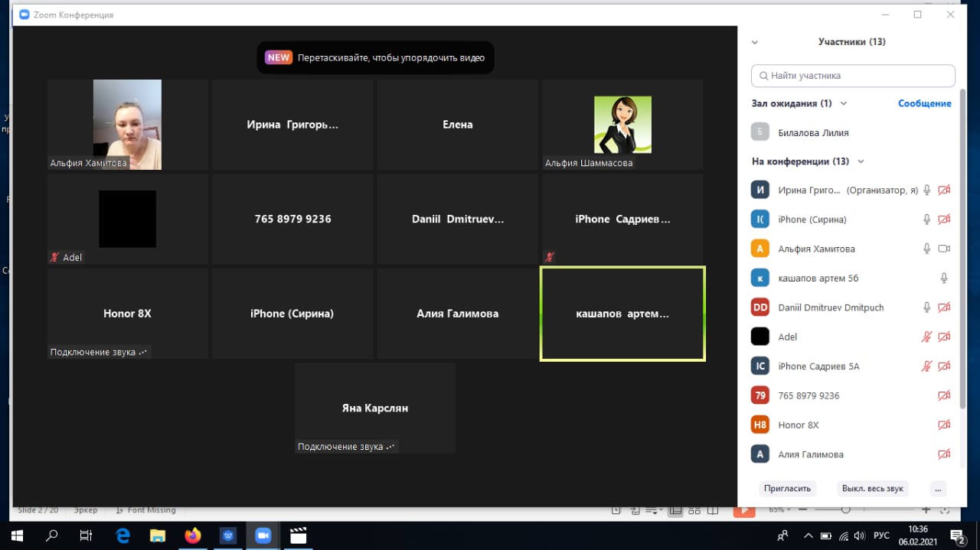Open the Участники panel dropdown chevron
Image resolution: width=980 pixels, height=550 pixels.
pos(755,43)
